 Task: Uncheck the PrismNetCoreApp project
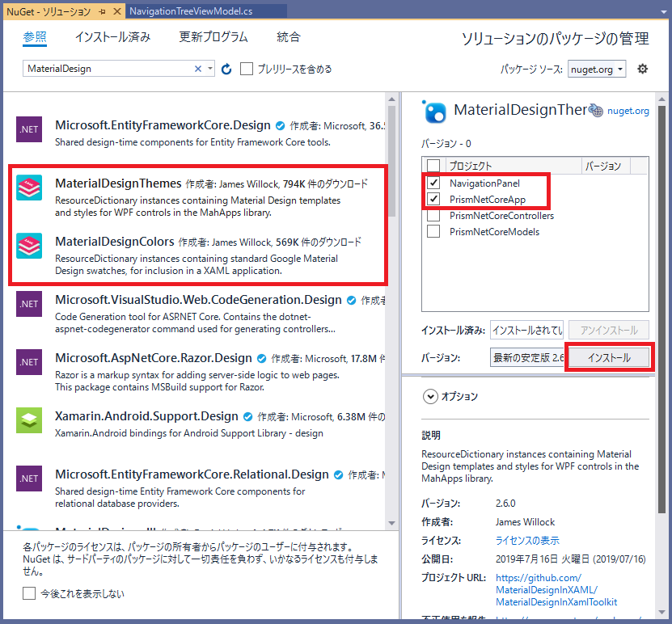point(433,199)
